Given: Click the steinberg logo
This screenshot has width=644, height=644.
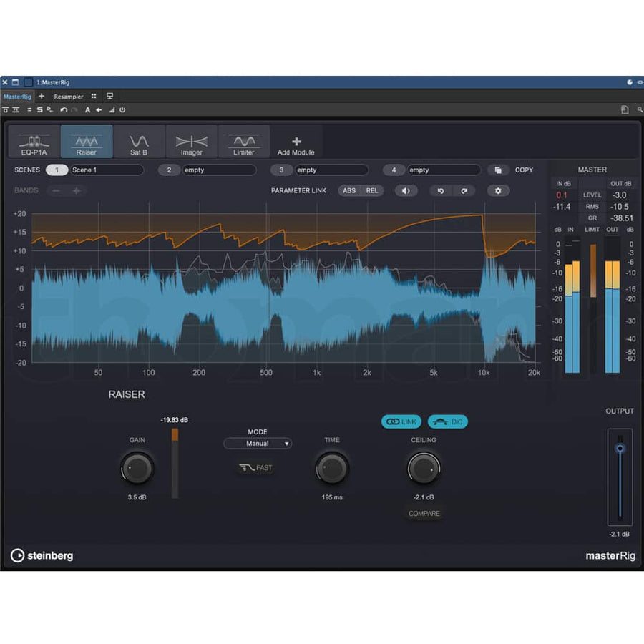Looking at the screenshot, I should [42, 556].
